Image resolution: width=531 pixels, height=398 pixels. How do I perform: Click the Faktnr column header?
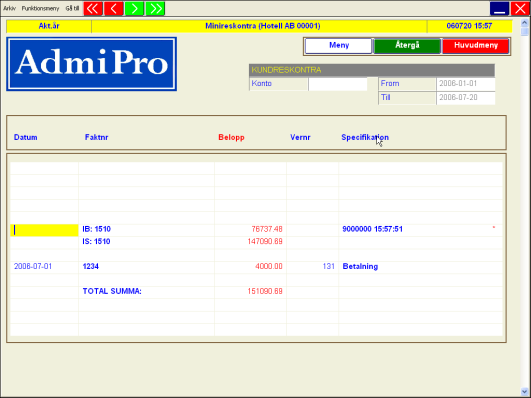[97, 137]
